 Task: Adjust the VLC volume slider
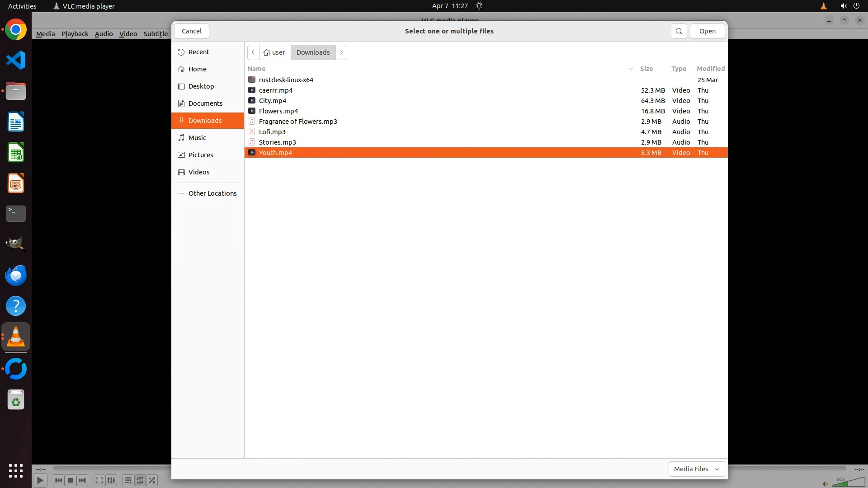point(848,483)
